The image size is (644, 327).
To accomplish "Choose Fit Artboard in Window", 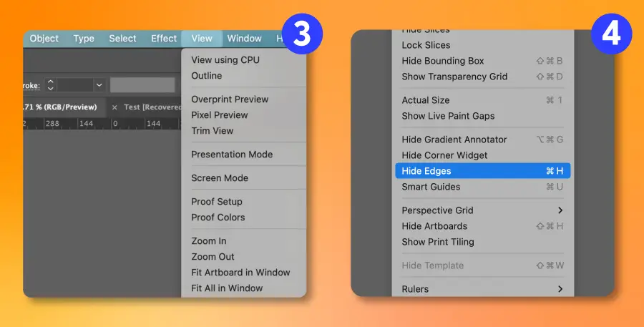I will [240, 273].
